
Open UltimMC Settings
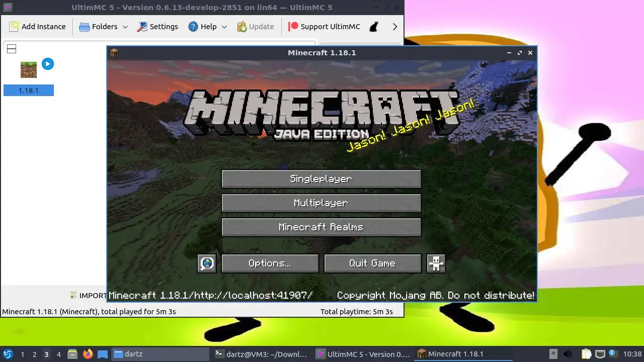tap(157, 27)
